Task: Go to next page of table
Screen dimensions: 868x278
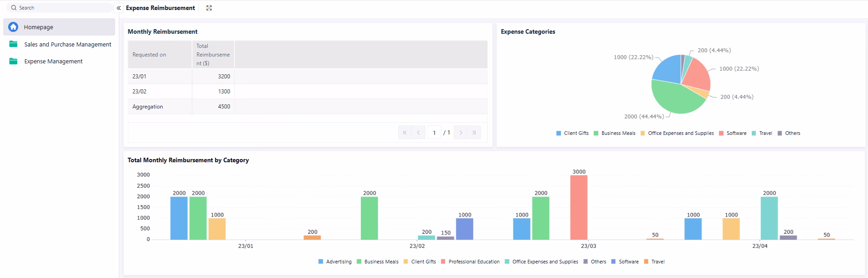Action: (x=460, y=133)
